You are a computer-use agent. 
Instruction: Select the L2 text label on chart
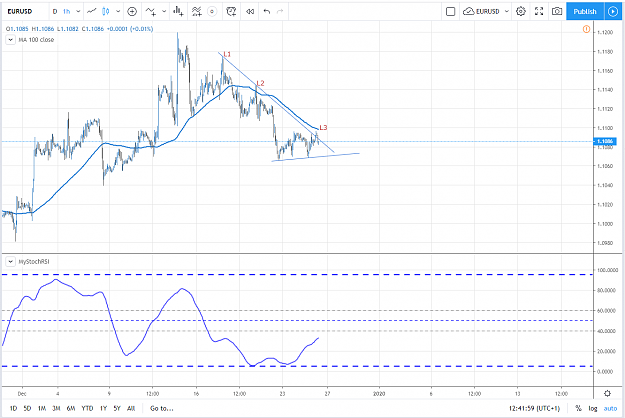[260, 83]
